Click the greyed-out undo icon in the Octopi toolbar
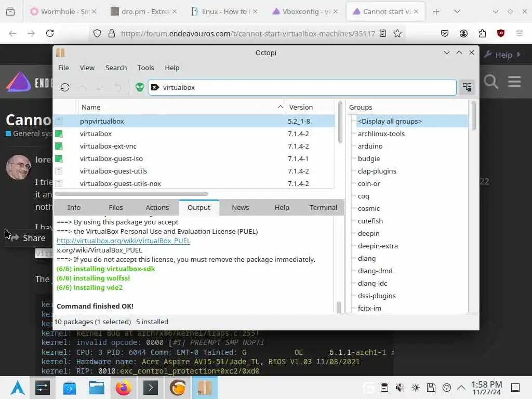 tap(117, 87)
